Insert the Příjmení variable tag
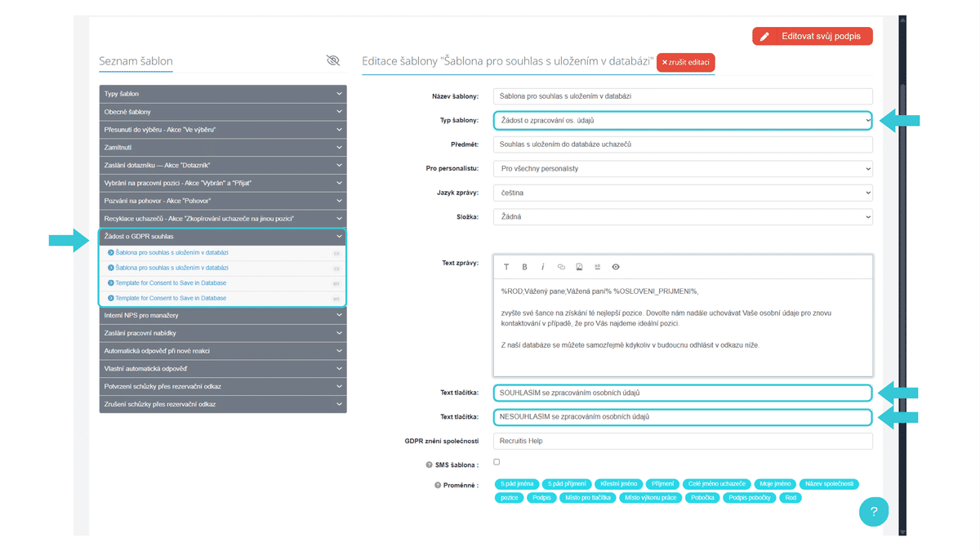The height and width of the screenshot is (551, 980). click(x=663, y=484)
